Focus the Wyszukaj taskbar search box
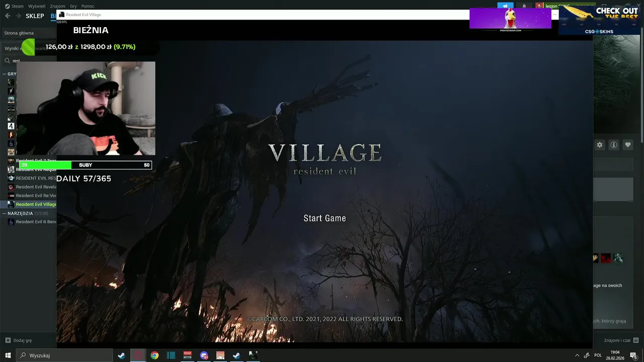 point(64,355)
